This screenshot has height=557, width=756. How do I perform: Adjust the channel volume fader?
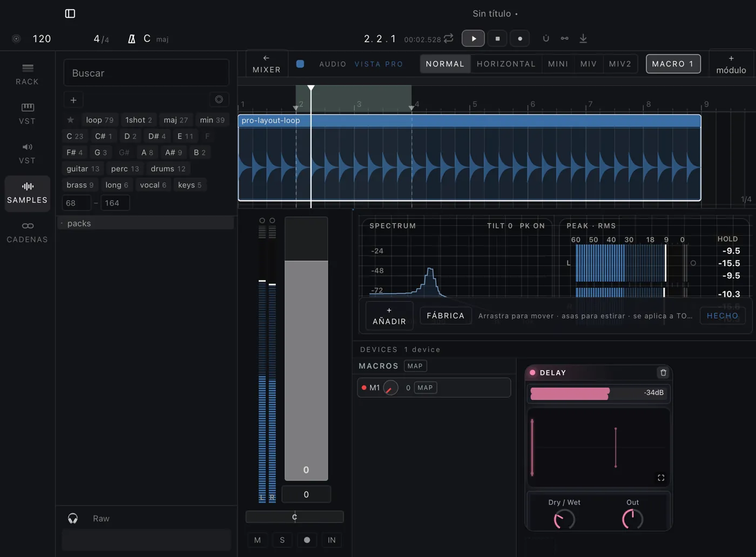pos(306,349)
